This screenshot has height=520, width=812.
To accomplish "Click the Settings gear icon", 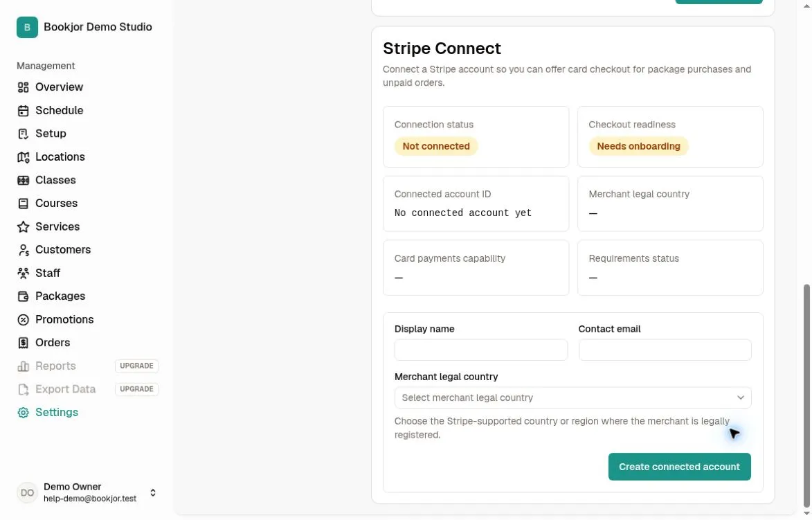I will point(24,413).
